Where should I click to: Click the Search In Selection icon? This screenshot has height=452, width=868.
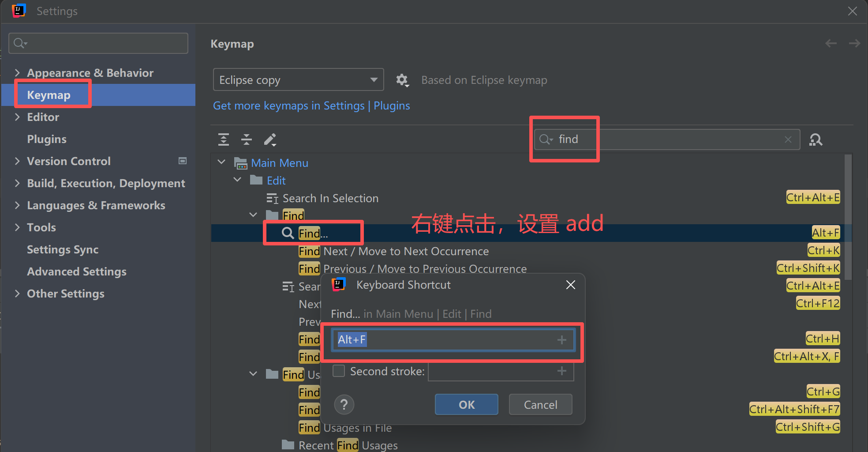272,199
